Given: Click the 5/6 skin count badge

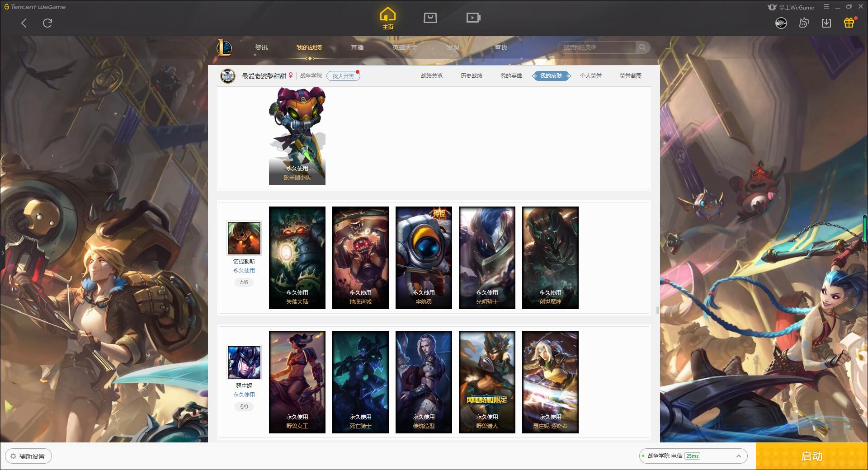Looking at the screenshot, I should tap(244, 282).
